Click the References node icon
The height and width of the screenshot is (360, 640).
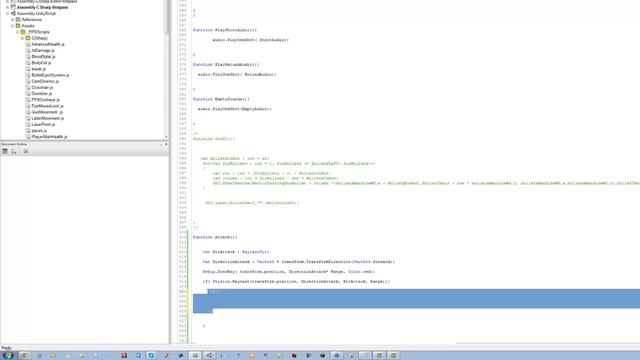click(x=18, y=20)
